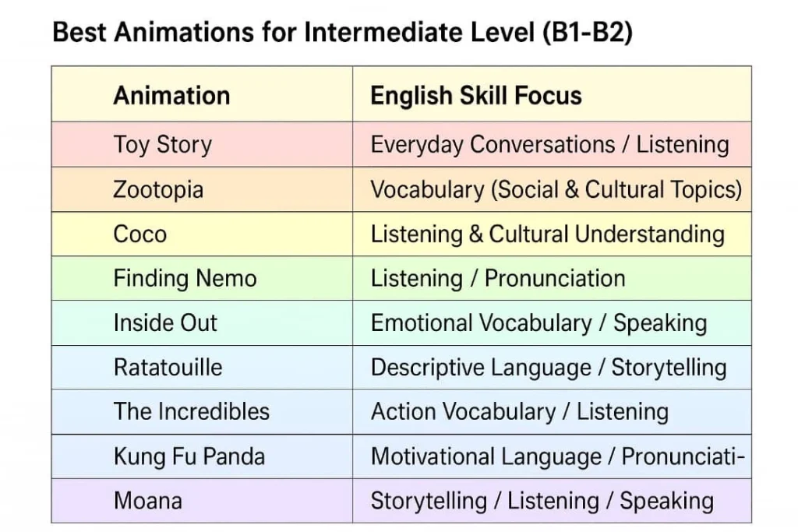The width and height of the screenshot is (798, 532).
Task: Click the Listening / Pronunciation cell
Action: [x=553, y=278]
